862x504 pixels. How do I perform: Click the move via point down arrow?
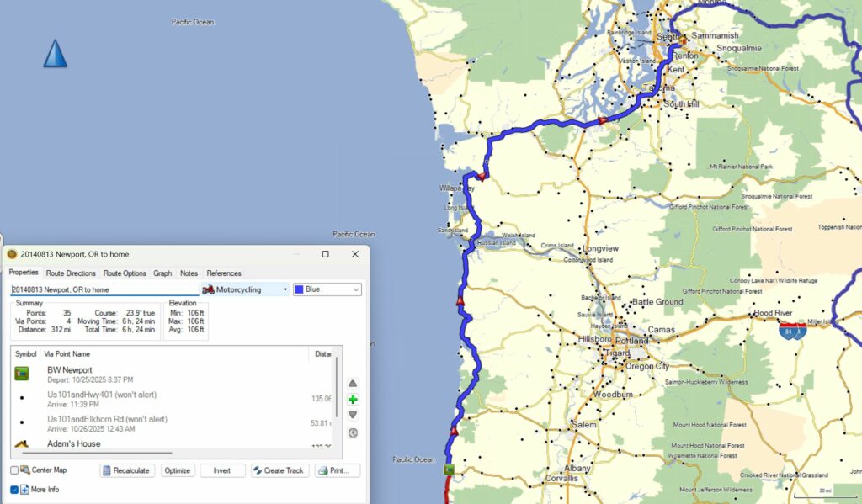tap(353, 415)
